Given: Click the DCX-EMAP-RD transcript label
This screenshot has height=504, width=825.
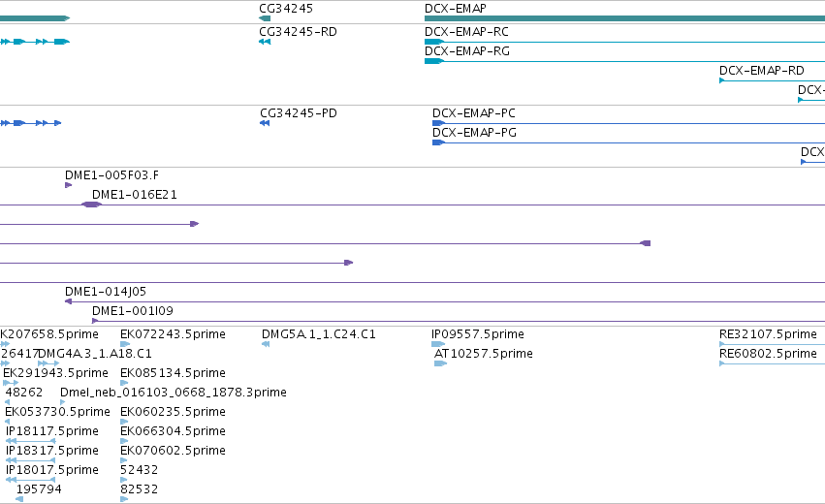Looking at the screenshot, I should pos(761,71).
